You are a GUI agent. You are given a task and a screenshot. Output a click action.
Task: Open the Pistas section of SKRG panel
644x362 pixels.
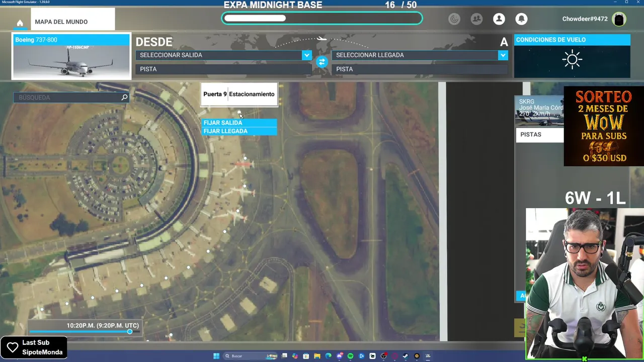point(539,135)
